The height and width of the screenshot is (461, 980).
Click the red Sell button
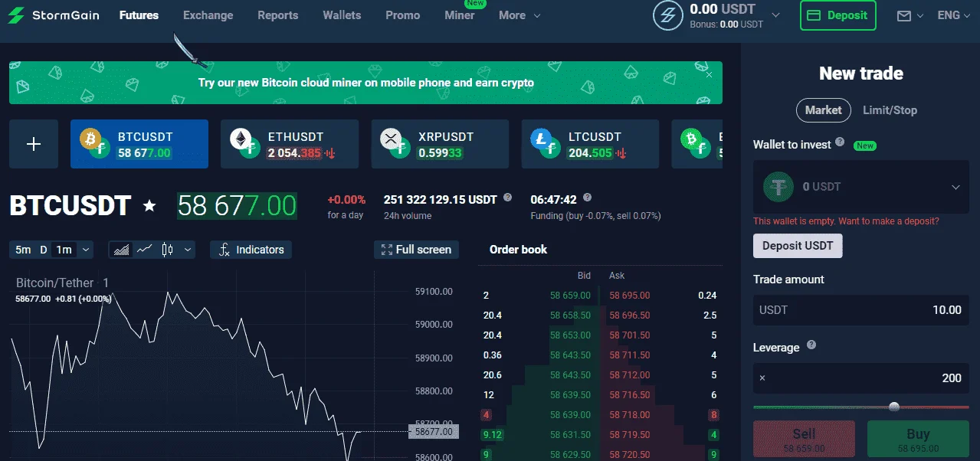(x=804, y=440)
